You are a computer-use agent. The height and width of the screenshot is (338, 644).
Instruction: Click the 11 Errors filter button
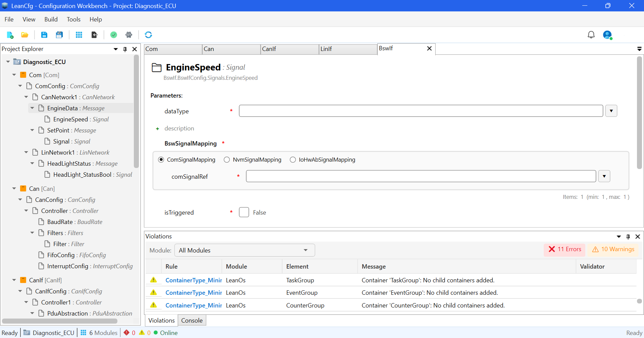click(x=565, y=249)
